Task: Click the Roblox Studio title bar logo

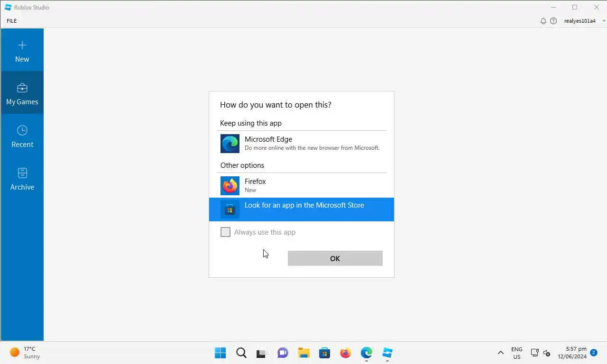Action: point(8,7)
